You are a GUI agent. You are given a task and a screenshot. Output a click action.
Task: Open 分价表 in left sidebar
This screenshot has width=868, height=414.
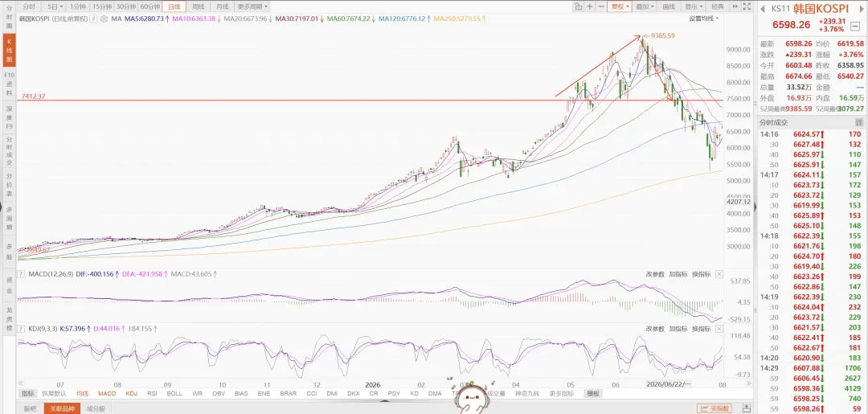[x=9, y=185]
